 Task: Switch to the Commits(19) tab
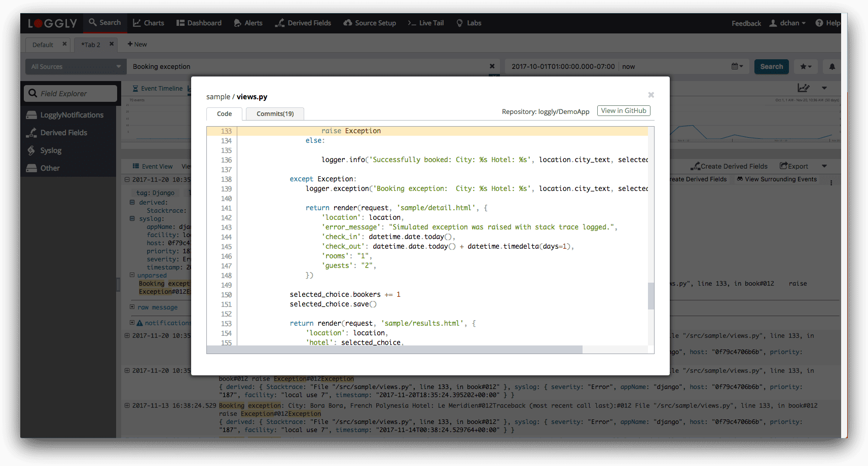[275, 114]
